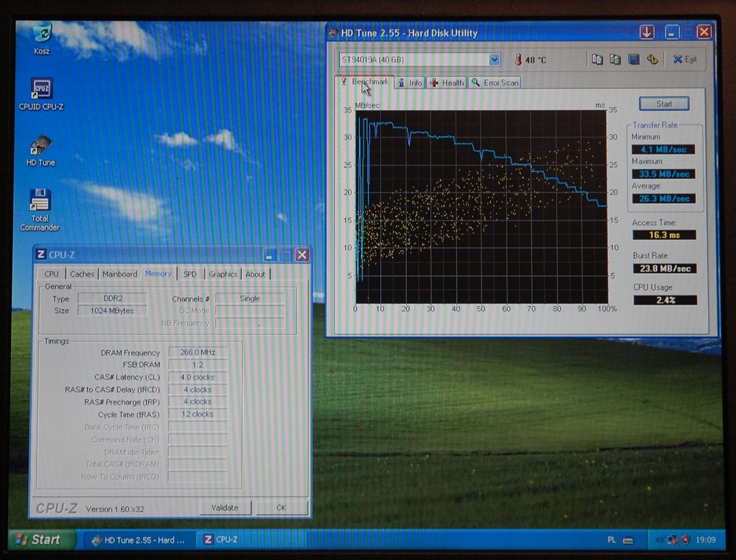Click the HD Tune title bar application icon

click(333, 33)
